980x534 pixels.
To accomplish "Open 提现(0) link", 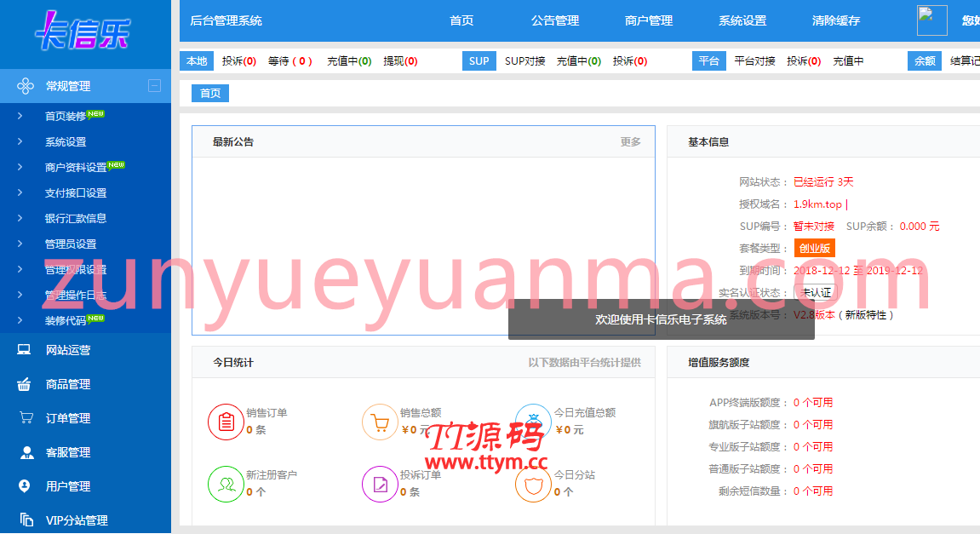I will tap(401, 61).
